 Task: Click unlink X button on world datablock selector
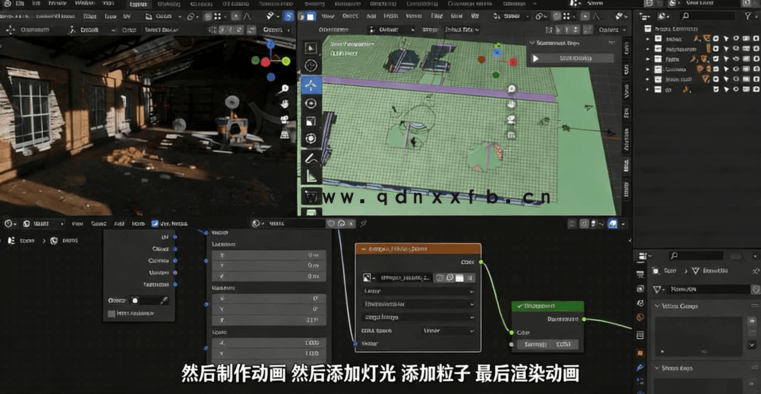pos(351,223)
